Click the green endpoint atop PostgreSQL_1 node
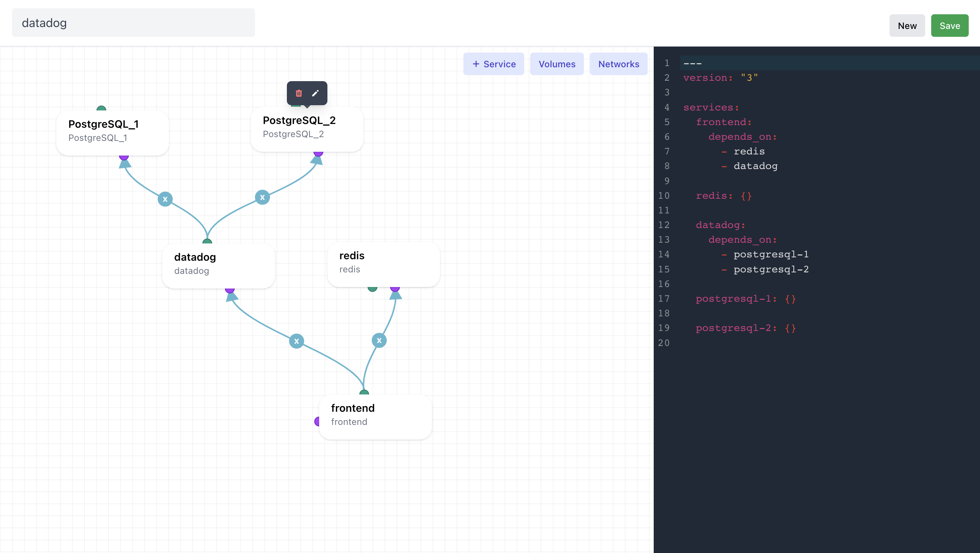 tap(101, 109)
